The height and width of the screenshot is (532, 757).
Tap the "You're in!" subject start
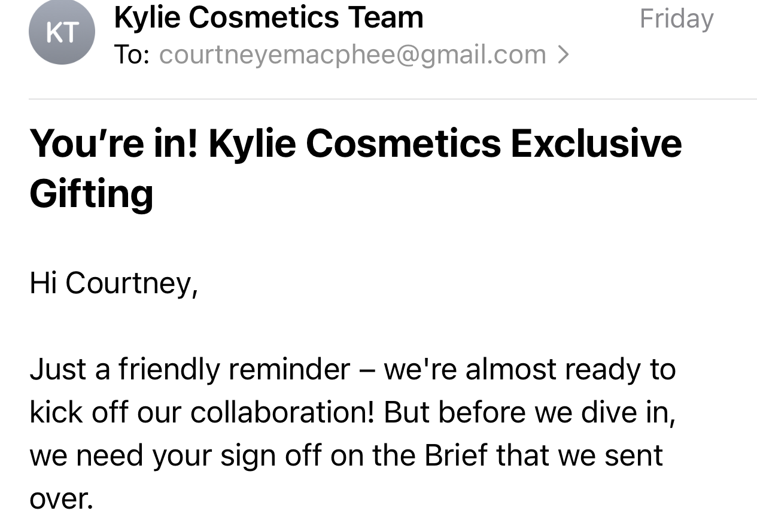point(114,144)
